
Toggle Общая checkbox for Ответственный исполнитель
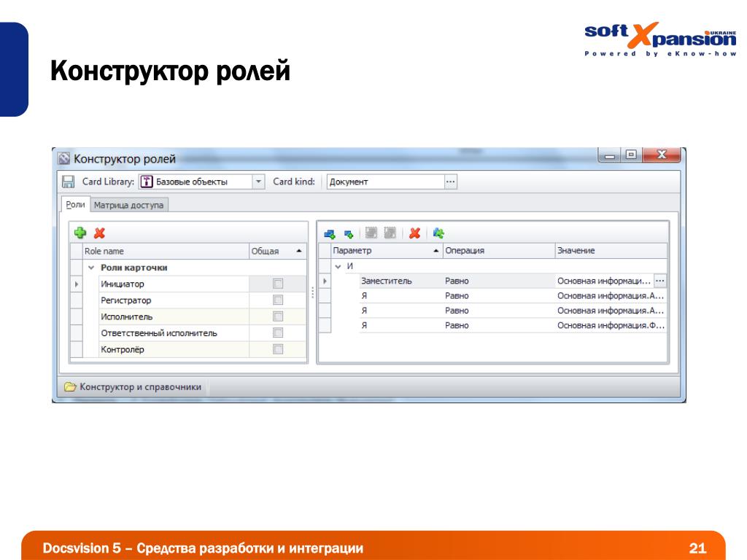click(x=278, y=332)
